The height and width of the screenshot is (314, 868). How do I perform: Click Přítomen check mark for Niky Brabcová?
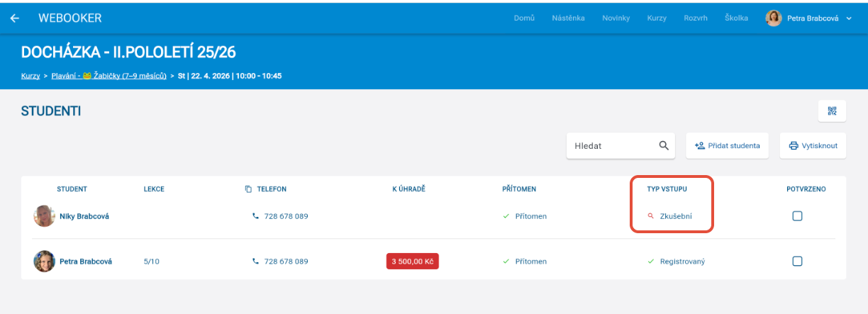(x=506, y=216)
